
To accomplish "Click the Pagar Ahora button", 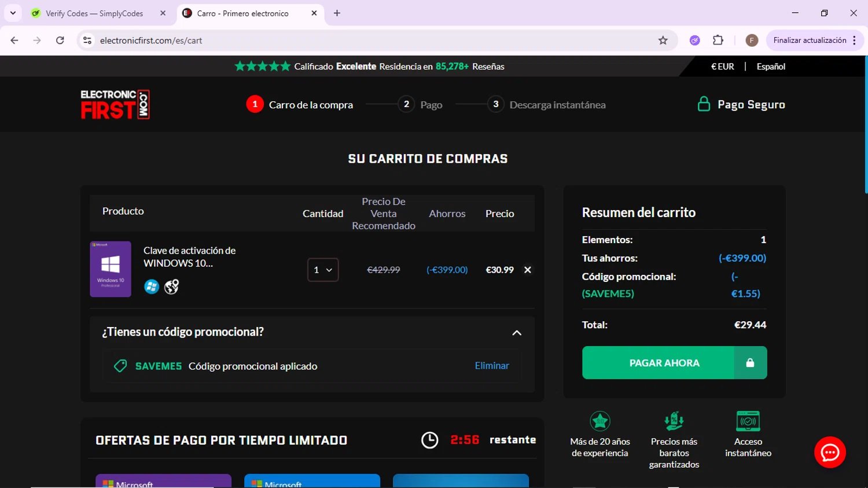I will [675, 363].
